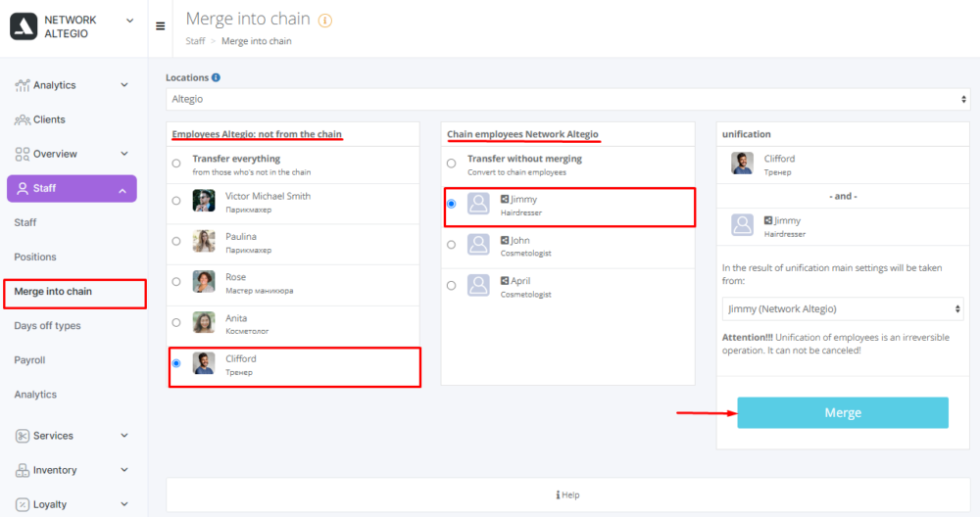980x517 pixels.
Task: Click Jimmy's avatar in unification panel
Action: 743,225
